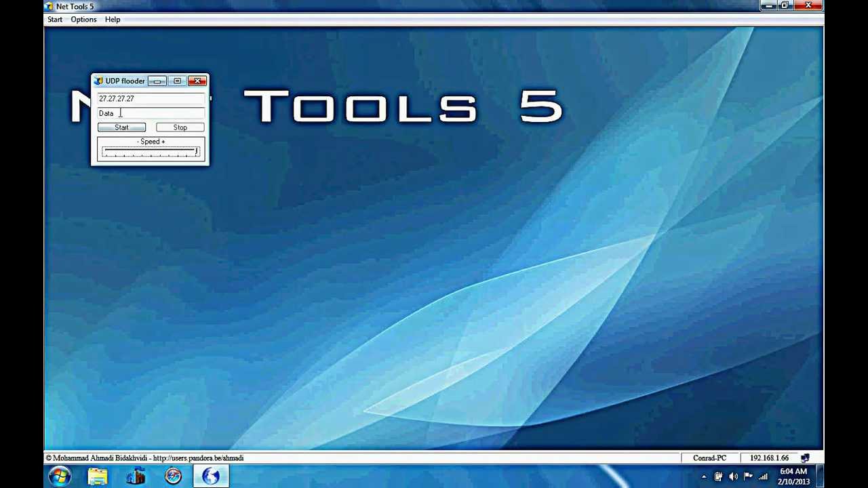
Task: Click the users.pandora.be/ahmadi status bar link
Action: 198,458
